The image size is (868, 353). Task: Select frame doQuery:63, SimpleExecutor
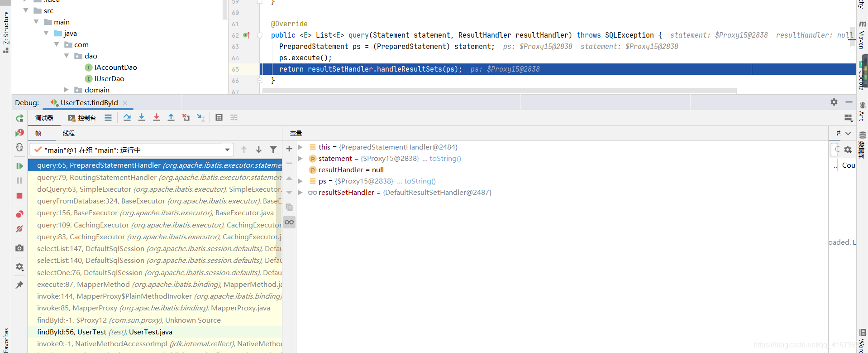coord(155,189)
